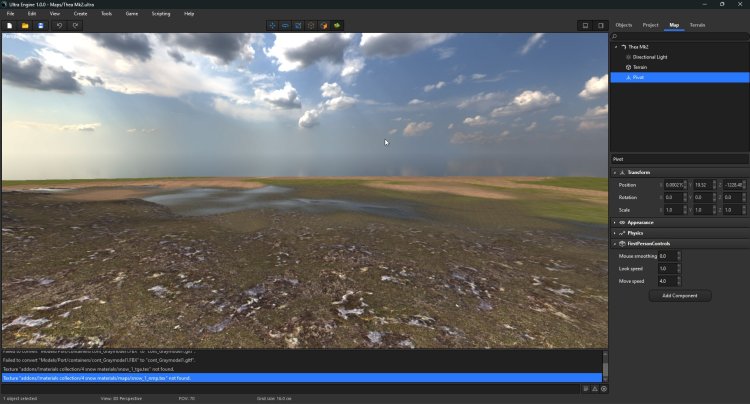
Task: Click the Add Component button
Action: (x=679, y=296)
